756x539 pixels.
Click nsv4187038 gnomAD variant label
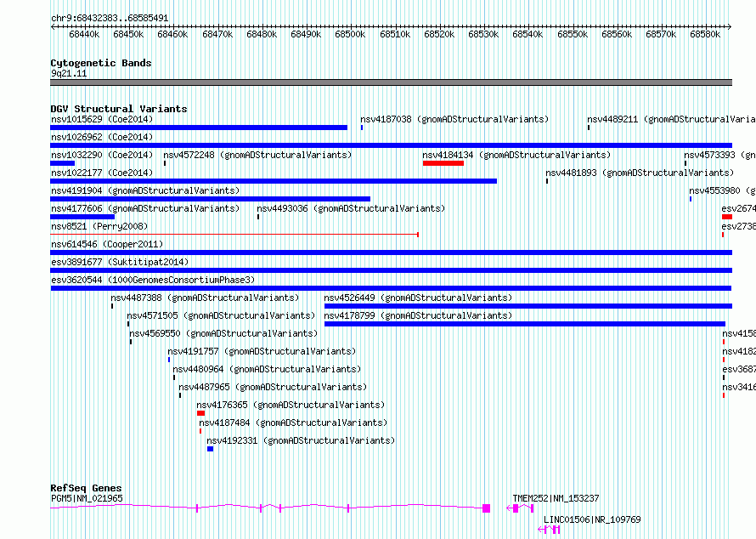pos(454,119)
